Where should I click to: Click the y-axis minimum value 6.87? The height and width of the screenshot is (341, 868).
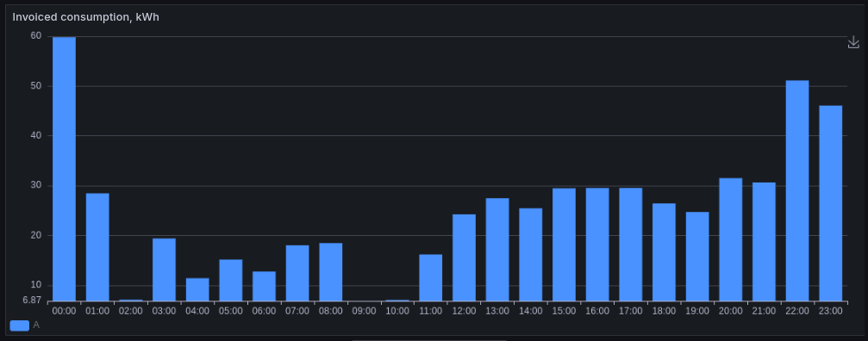(32, 301)
